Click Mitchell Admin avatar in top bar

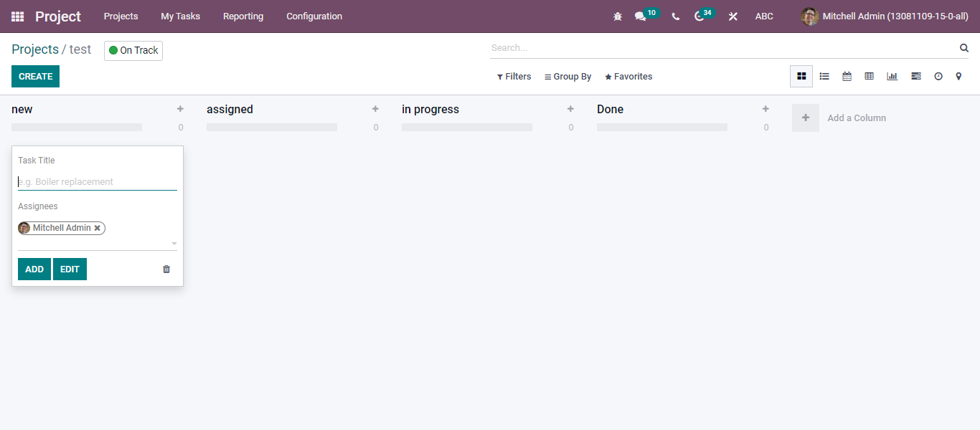pos(809,16)
